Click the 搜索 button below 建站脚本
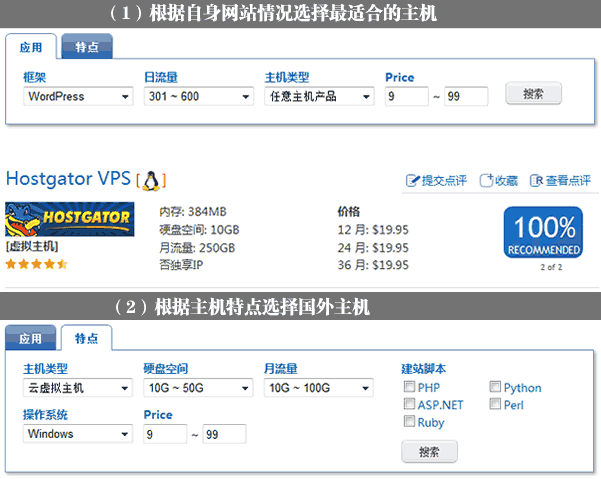601x479 pixels. [429, 452]
